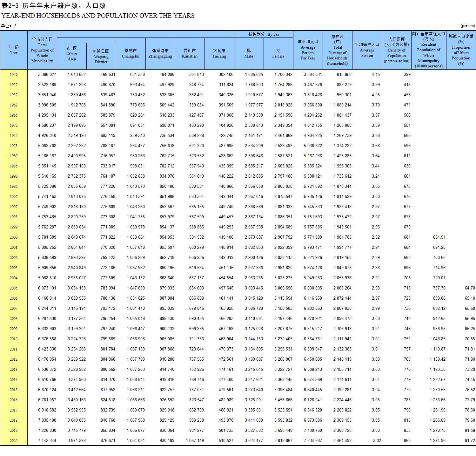Click Taicang value 510 527
The height and width of the screenshot is (456, 476).
tap(226, 440)
